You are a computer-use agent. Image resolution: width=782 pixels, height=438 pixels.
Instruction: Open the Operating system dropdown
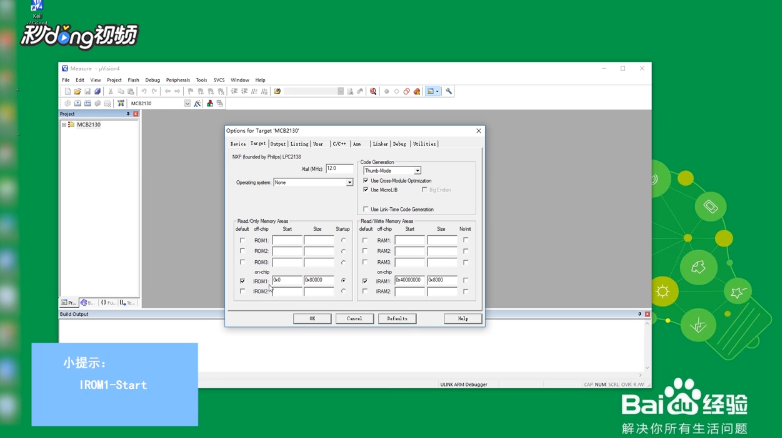(349, 183)
